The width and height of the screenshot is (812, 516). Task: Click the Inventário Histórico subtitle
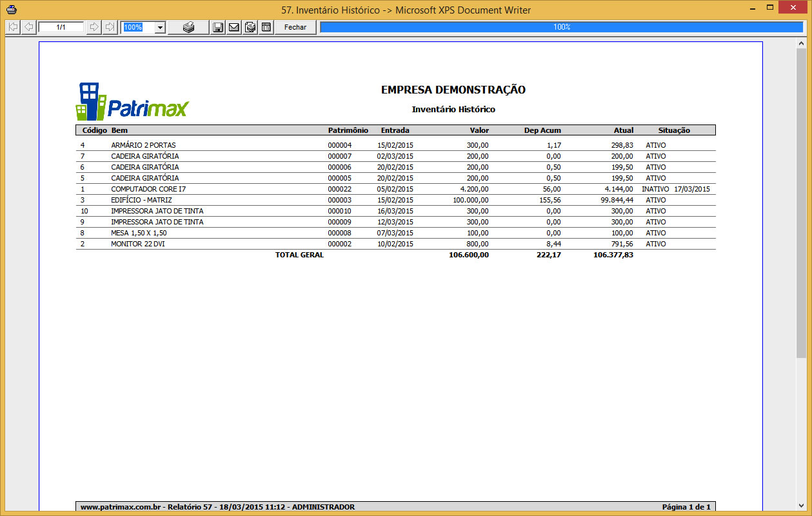[453, 109]
